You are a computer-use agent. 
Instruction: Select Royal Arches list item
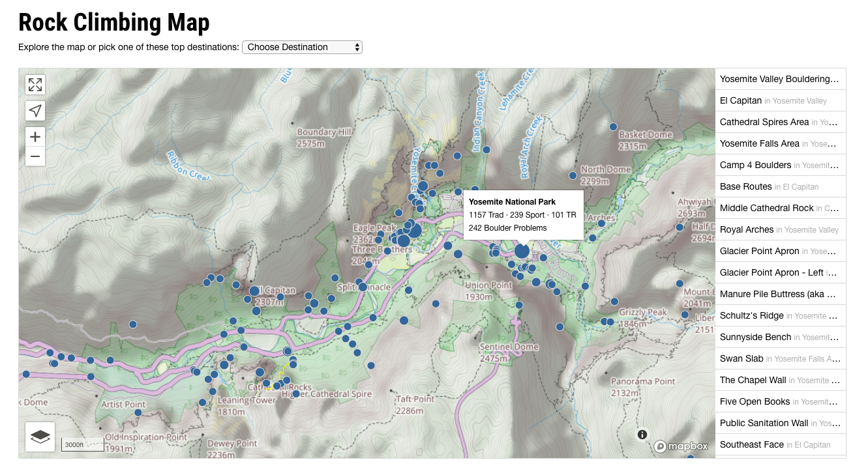pos(781,229)
